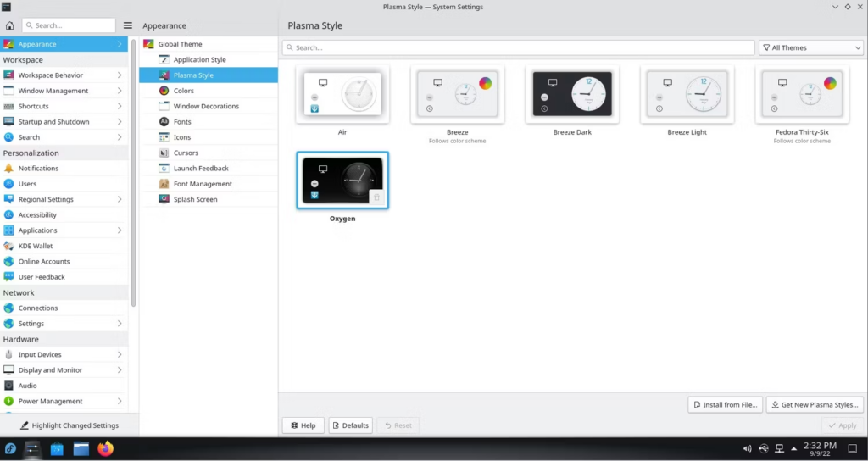Open the software store icon on the taskbar

click(x=57, y=448)
